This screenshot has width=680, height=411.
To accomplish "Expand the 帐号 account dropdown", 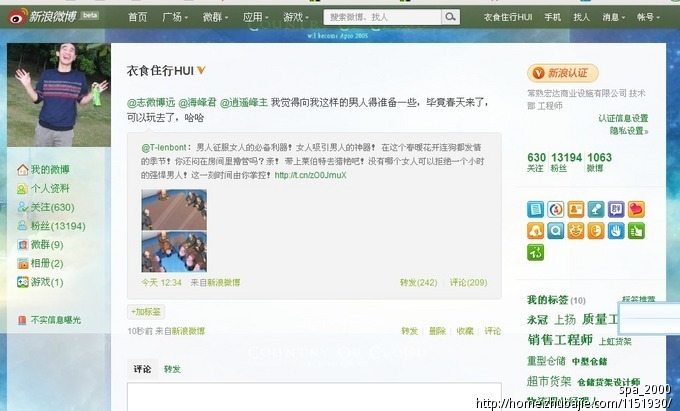I will [648, 17].
